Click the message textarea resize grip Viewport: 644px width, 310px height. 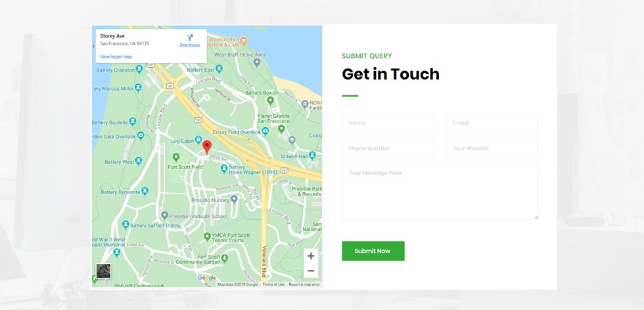click(536, 217)
